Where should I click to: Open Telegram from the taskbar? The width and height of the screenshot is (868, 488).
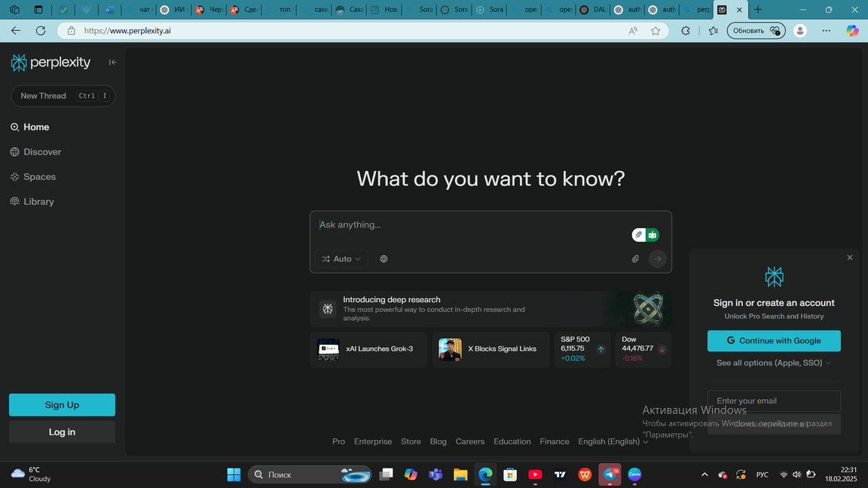click(610, 474)
